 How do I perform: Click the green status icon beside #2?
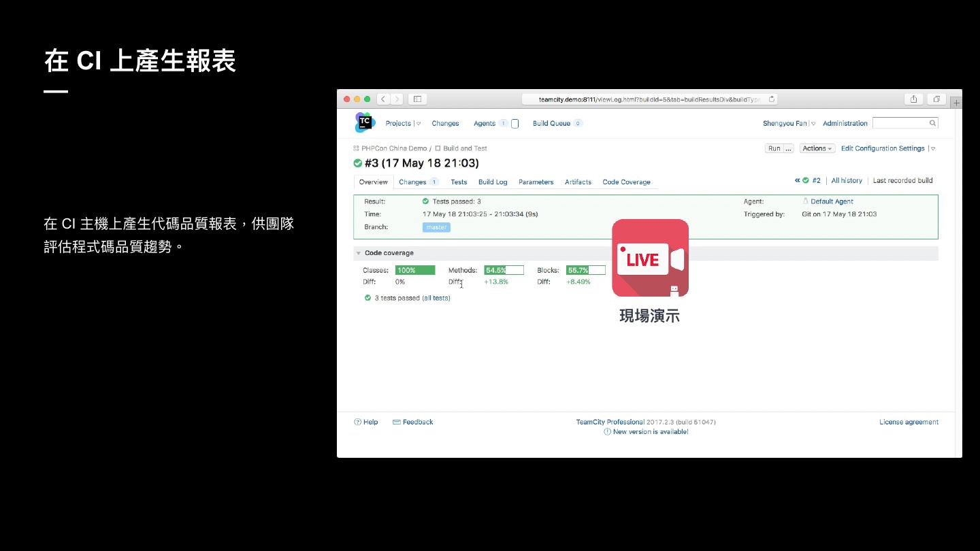pos(806,180)
